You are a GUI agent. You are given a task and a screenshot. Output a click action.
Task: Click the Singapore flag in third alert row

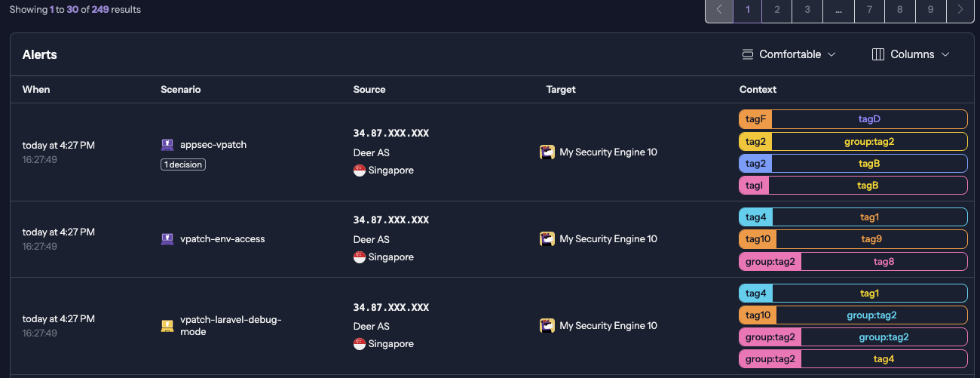360,344
